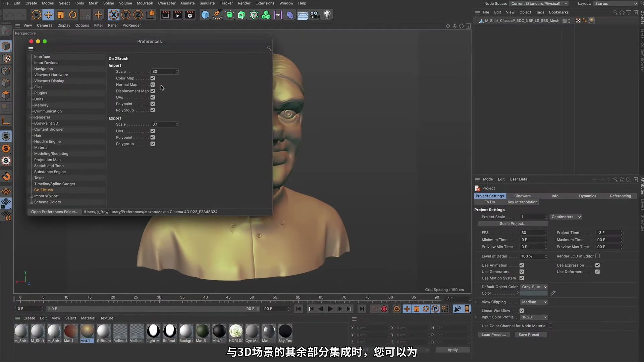
Task: Select the Live Selection tool
Action: pos(36,15)
